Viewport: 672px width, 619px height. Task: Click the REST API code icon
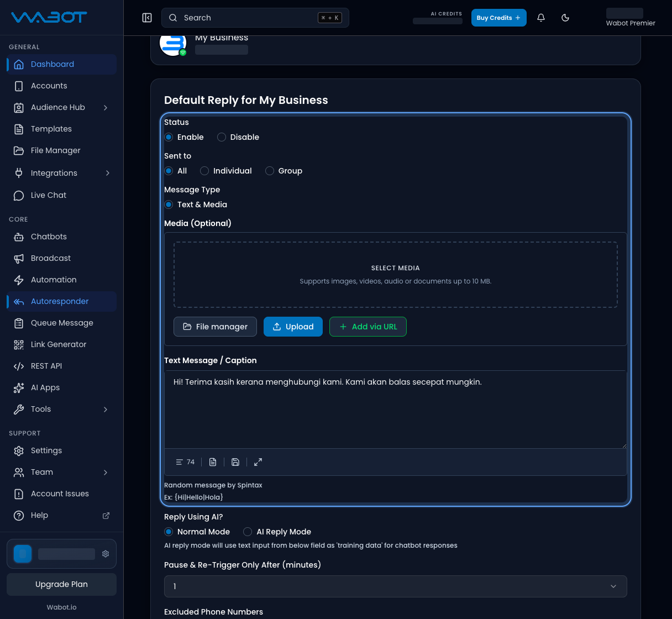tap(19, 366)
